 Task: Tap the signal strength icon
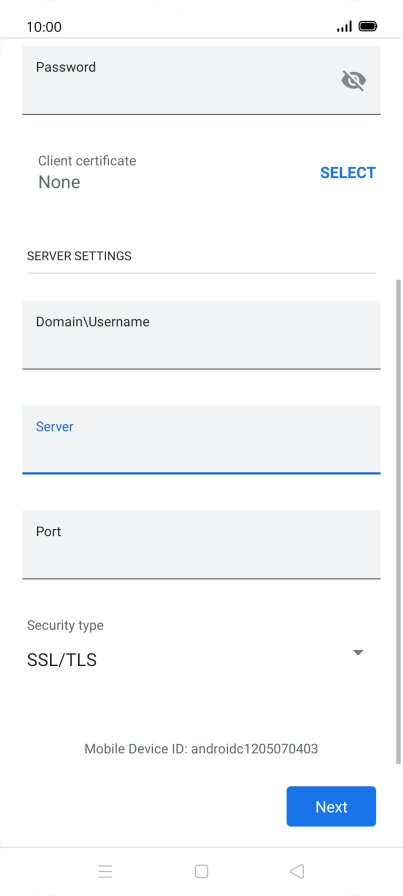(x=344, y=26)
